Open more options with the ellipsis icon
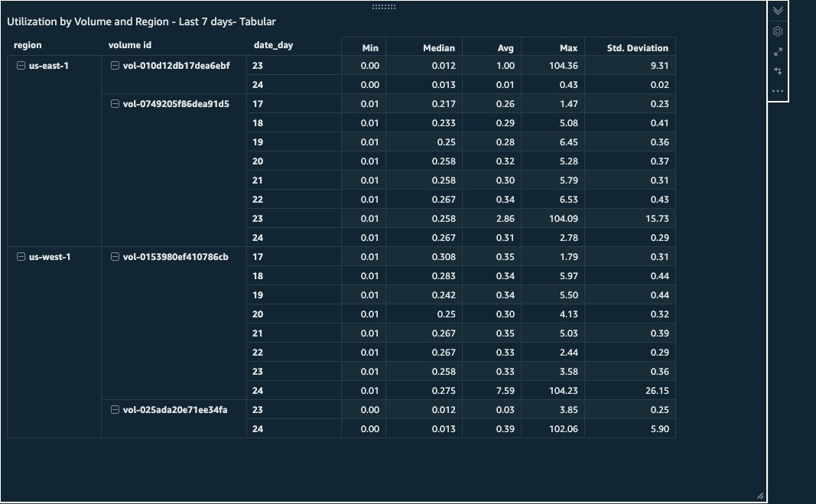 778,90
